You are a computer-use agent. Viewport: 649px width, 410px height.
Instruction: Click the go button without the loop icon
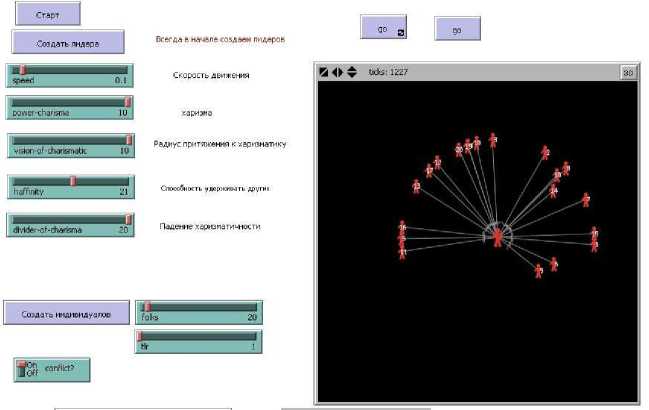[457, 29]
